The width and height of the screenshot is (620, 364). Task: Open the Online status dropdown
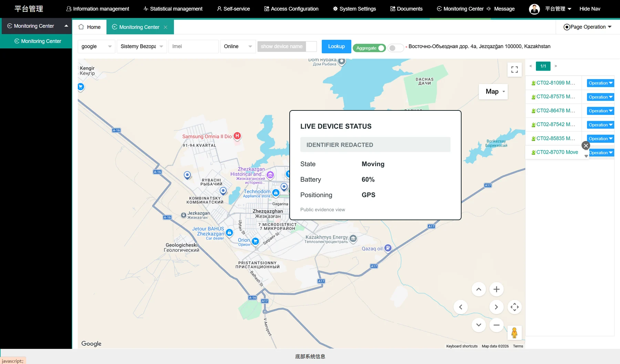(x=238, y=46)
